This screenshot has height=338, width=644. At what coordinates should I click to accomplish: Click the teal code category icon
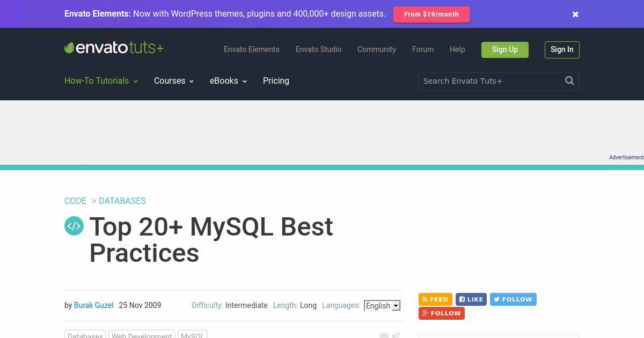74,226
